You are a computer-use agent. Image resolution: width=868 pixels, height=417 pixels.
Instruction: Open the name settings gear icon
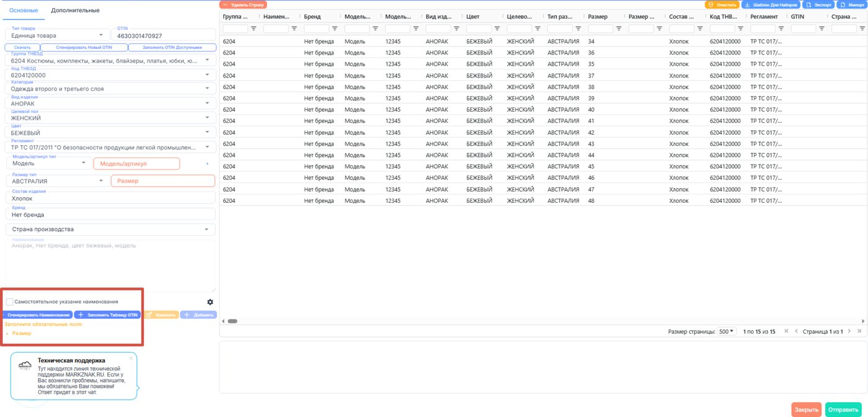[x=210, y=302]
